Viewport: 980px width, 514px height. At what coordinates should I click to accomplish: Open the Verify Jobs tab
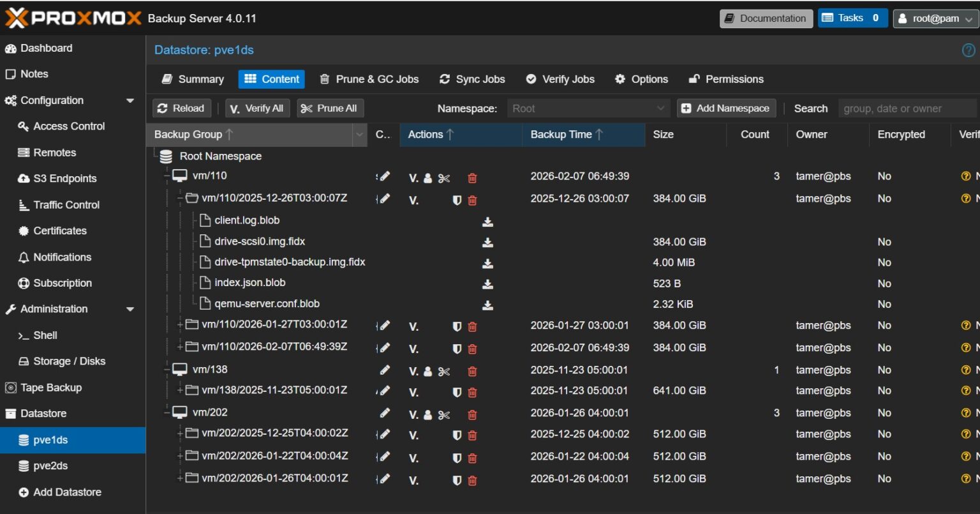(x=560, y=79)
